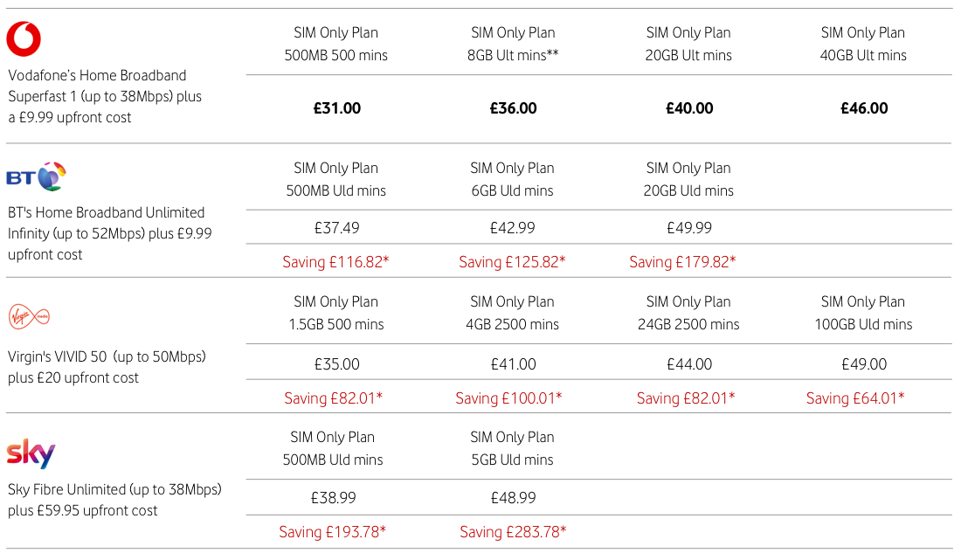Click the Virgin Media logo
The height and width of the screenshot is (560, 961).
click(31, 316)
